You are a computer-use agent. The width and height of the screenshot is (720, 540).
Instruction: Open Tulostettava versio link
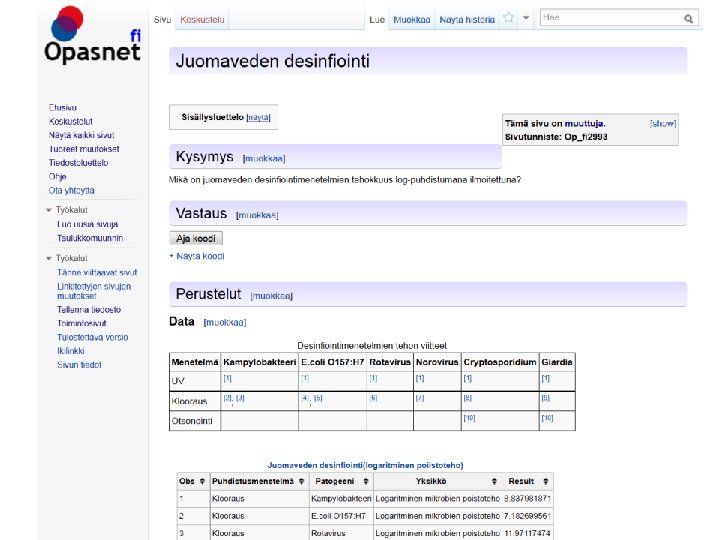[x=92, y=337]
